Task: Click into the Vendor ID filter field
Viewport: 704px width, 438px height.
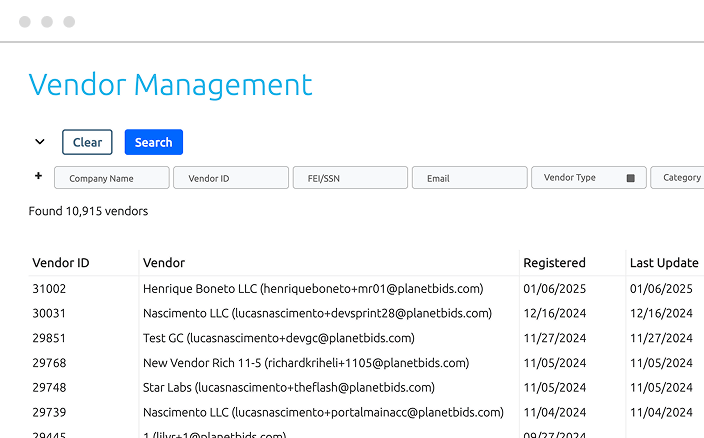Action: (x=230, y=178)
